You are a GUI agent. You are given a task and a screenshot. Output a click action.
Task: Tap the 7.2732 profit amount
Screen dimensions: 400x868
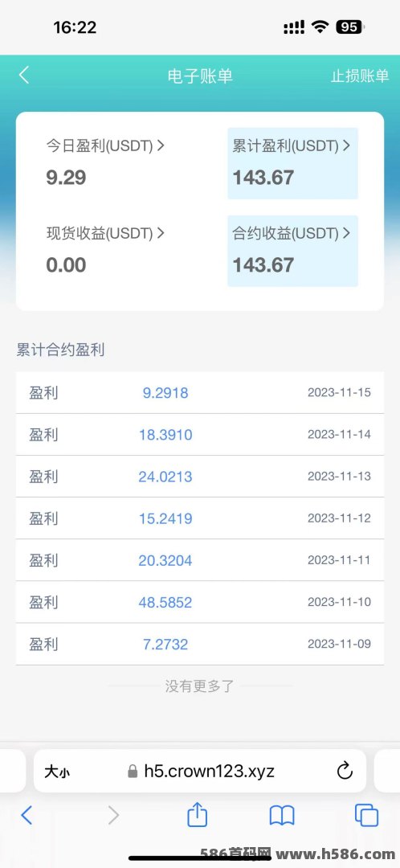point(165,645)
